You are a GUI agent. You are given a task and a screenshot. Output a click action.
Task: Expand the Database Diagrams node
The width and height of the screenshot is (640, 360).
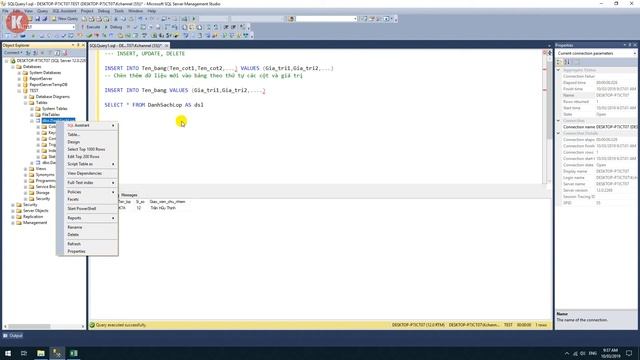26,97
